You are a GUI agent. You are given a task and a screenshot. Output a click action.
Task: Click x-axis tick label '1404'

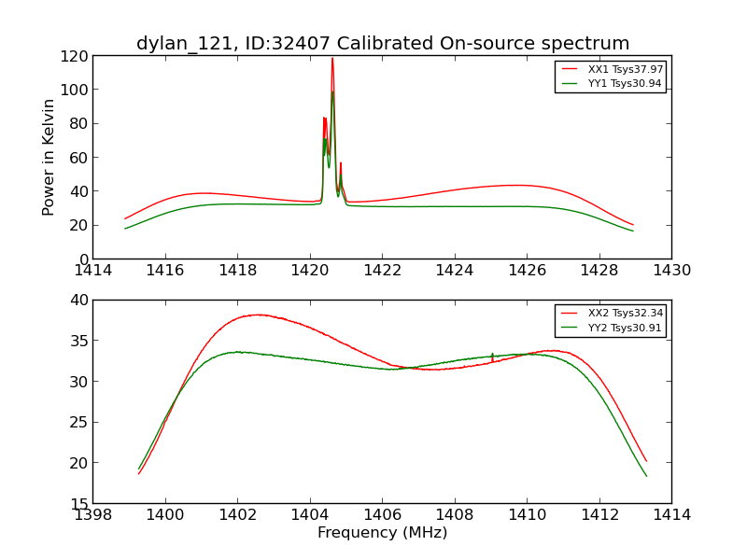310,515
